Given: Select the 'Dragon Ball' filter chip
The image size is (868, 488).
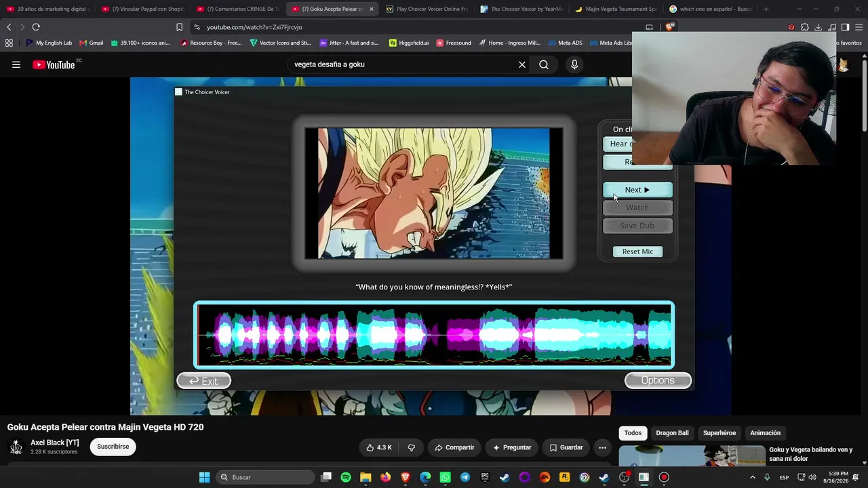Looking at the screenshot, I should coord(672,433).
